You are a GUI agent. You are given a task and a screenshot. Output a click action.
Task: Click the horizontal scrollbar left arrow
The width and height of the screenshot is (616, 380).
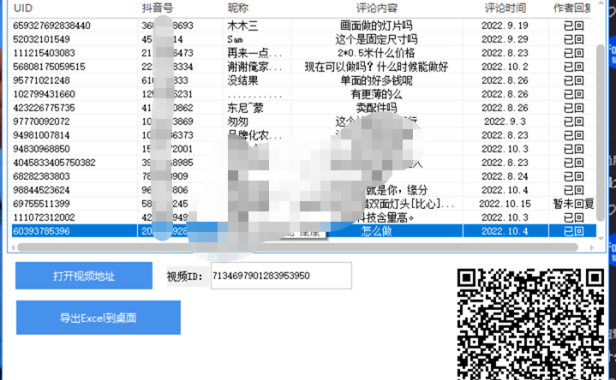click(x=13, y=247)
